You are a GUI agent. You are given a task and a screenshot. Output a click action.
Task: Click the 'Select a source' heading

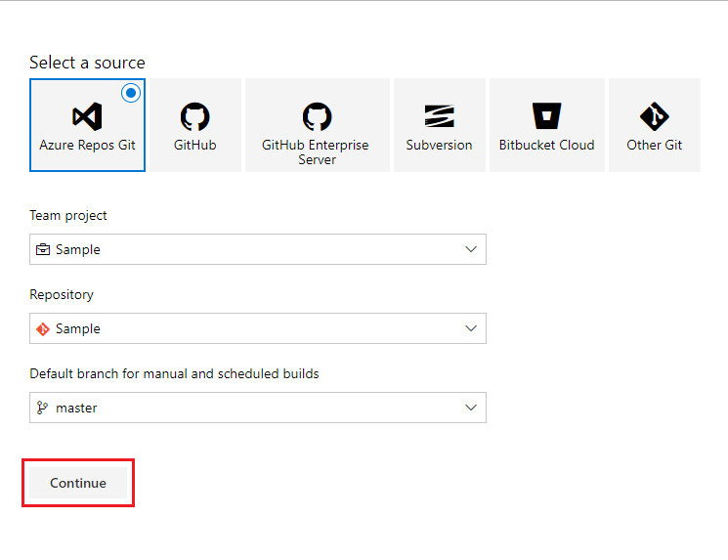pos(87,63)
